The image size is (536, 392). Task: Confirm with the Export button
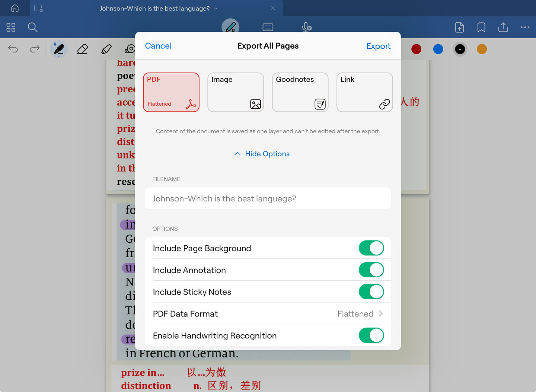coord(378,46)
